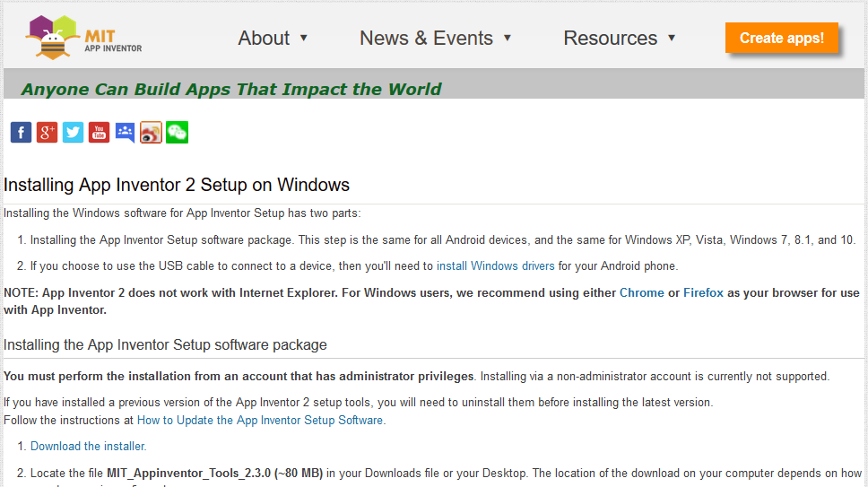Click the Weibo social icon
This screenshot has width=868, height=487.
(x=151, y=133)
